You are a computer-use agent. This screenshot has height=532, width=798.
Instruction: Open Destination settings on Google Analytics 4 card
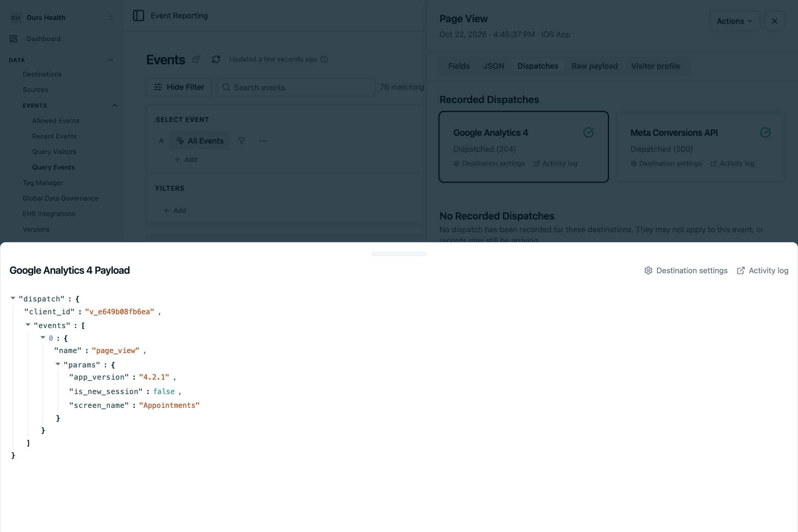[489, 163]
